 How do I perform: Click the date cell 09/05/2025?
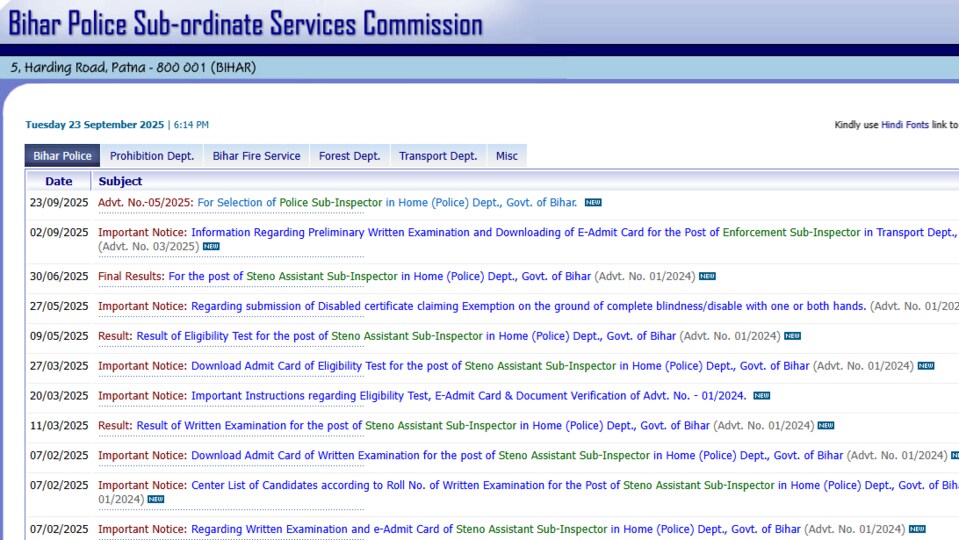click(59, 336)
